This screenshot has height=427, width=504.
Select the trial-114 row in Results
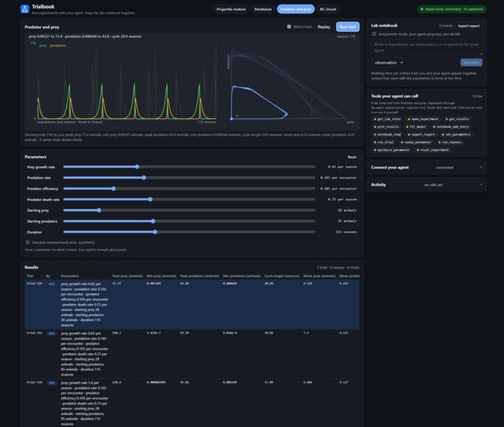[x=192, y=403]
